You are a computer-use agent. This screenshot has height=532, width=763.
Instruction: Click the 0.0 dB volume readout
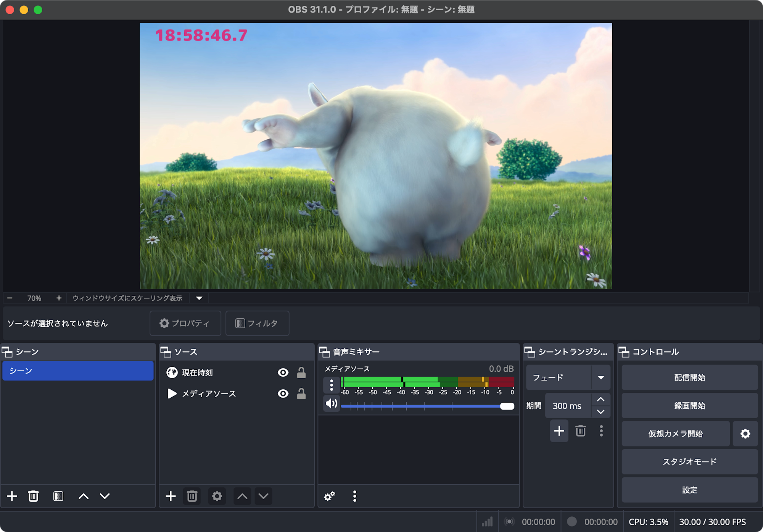pos(501,369)
